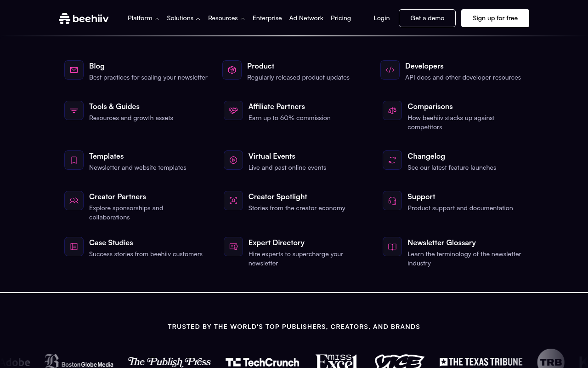Click the Login link
The height and width of the screenshot is (368, 588).
point(382,18)
